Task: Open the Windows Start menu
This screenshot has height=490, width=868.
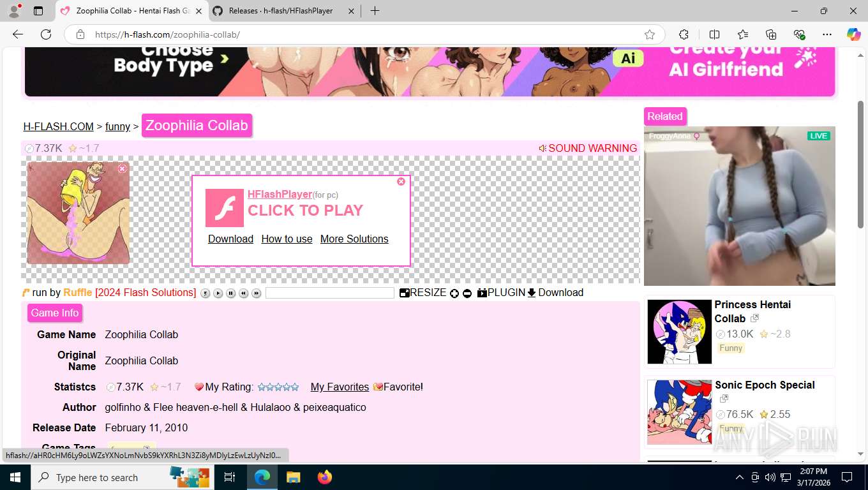Action: (15, 477)
